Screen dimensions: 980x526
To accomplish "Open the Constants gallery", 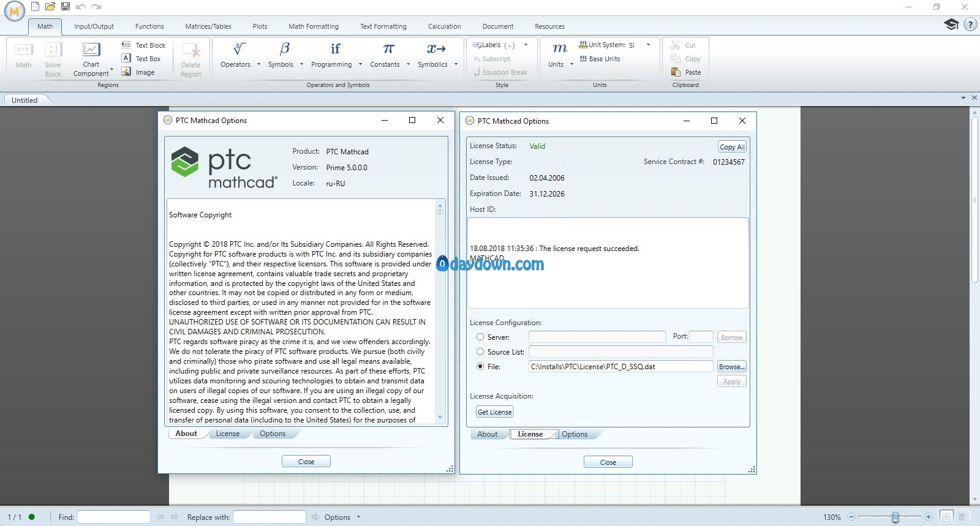I will click(389, 55).
